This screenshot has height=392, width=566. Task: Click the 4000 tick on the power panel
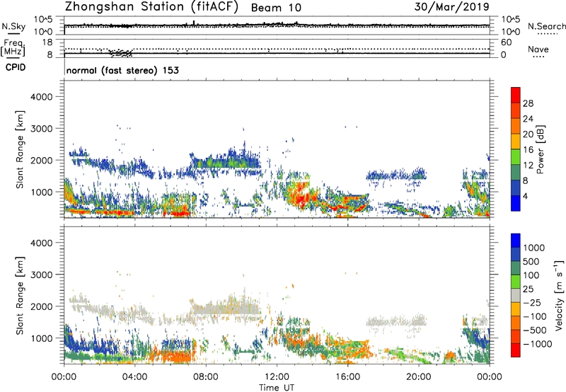(41, 97)
